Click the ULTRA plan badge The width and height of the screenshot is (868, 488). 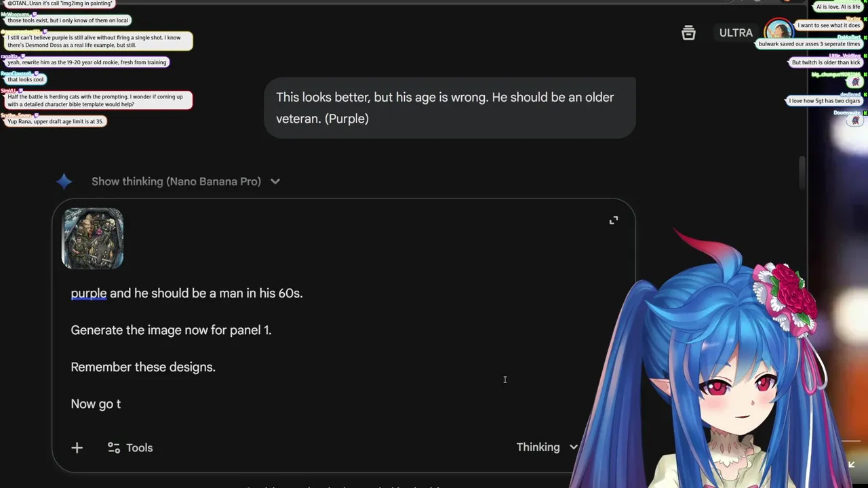736,33
